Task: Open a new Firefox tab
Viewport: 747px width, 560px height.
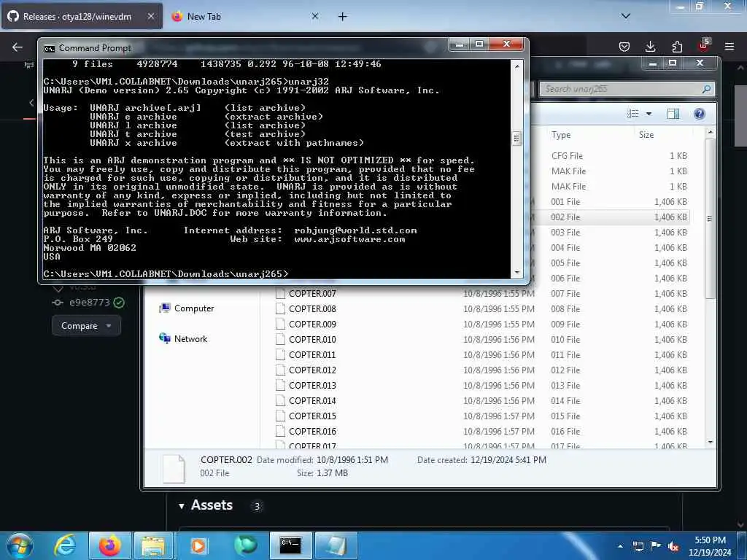Action: coord(343,17)
